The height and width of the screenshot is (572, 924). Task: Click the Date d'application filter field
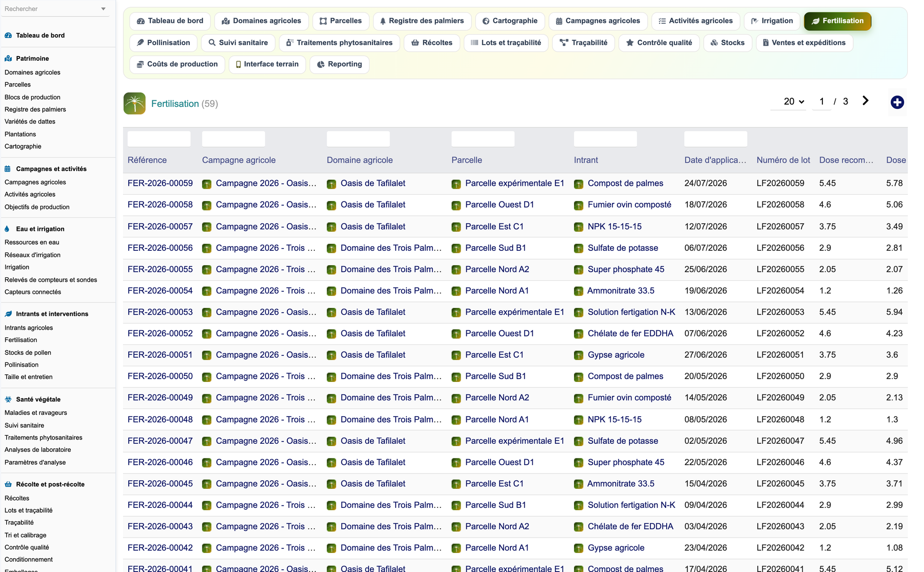point(716,139)
